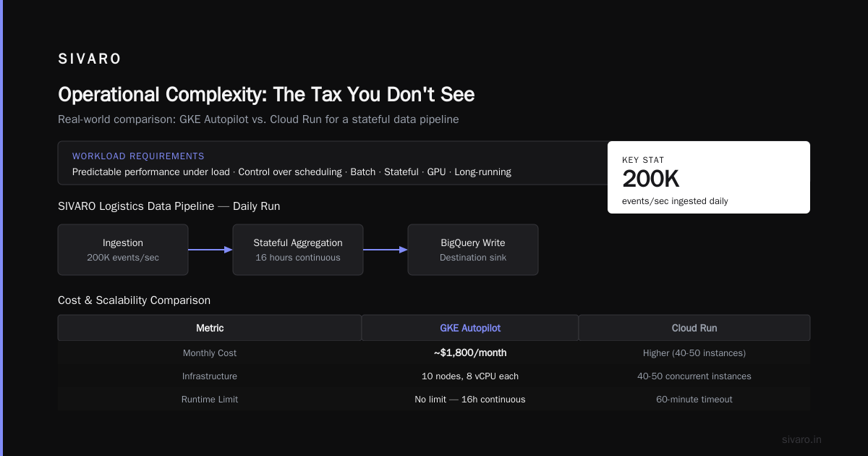Image resolution: width=868 pixels, height=456 pixels.
Task: Click the '10 nodes, 8 vCPU each' cell
Action: coord(470,376)
